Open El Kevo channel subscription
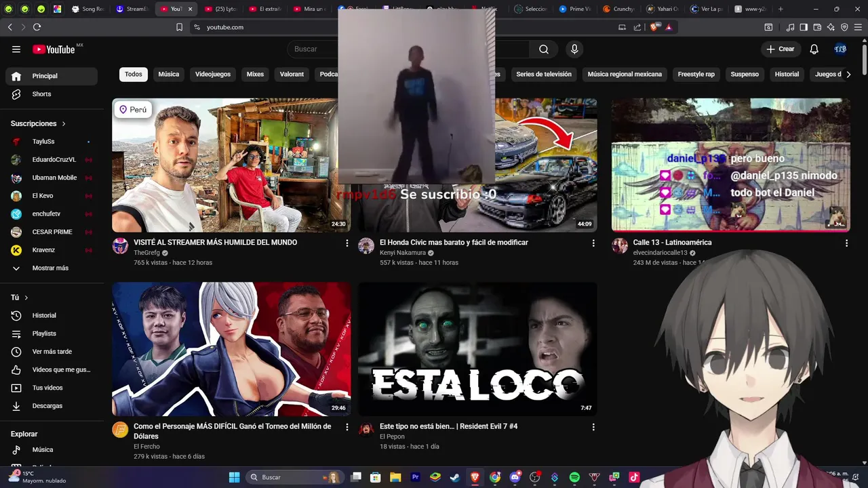Screen dimensions: 868x488 [52, 196]
